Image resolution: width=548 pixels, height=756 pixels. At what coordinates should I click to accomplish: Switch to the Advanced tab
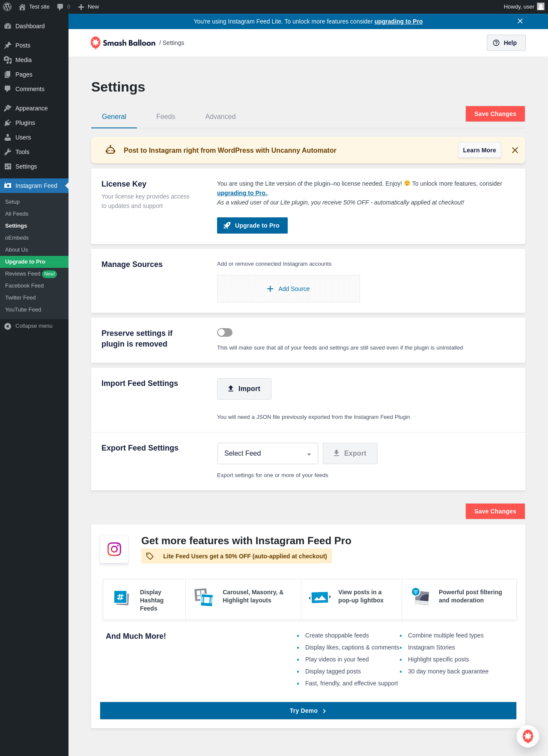[x=220, y=117]
